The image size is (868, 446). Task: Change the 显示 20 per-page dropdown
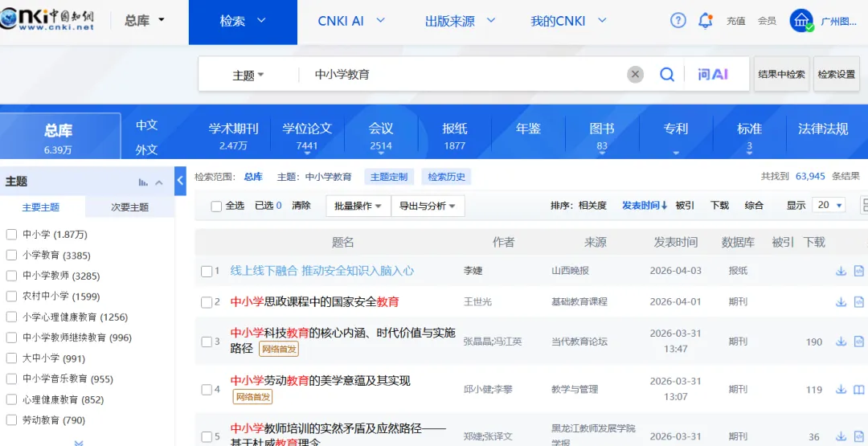pyautogui.click(x=829, y=205)
